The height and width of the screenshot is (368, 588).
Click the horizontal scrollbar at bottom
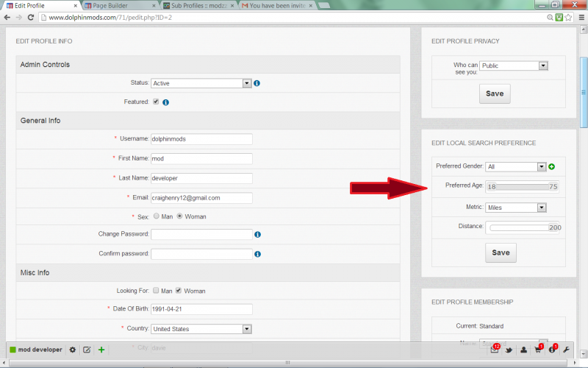[x=287, y=363]
